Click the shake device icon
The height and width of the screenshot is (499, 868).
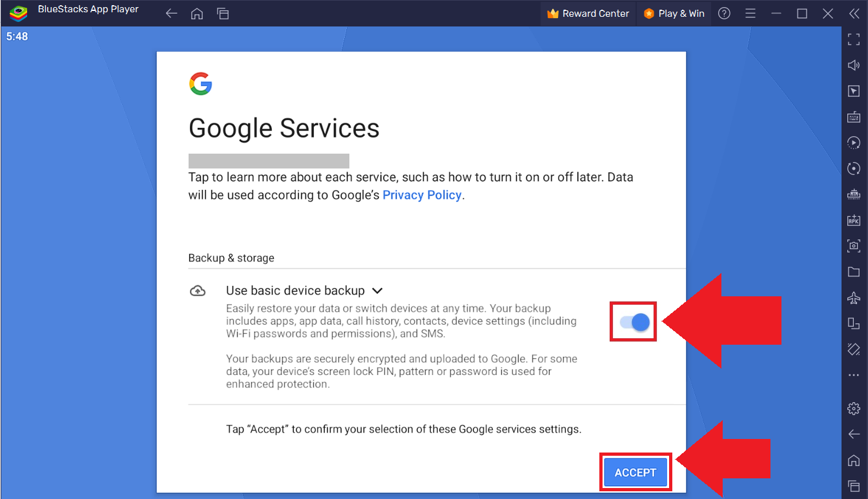[x=854, y=349]
